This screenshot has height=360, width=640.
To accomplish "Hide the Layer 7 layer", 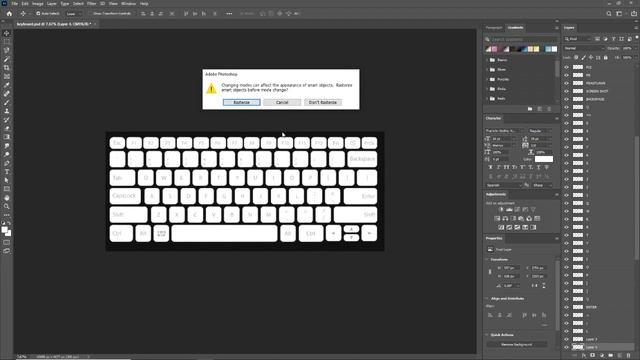I will coord(567,339).
